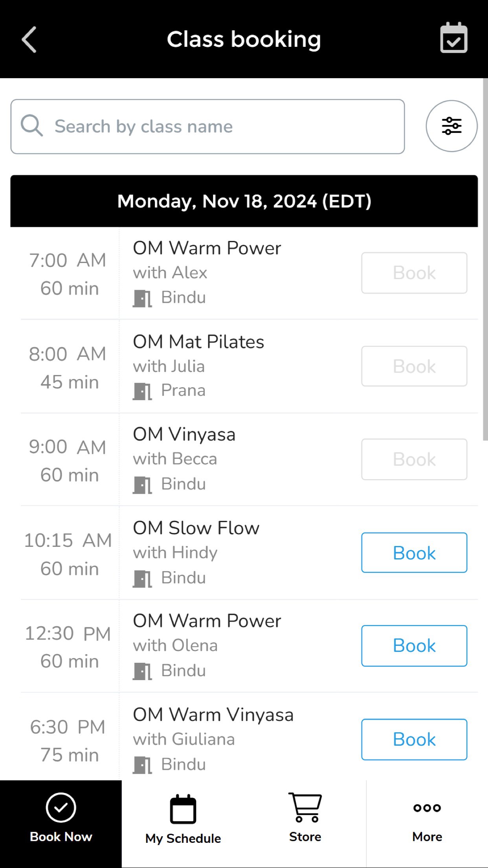Focus the Search by class name field
Viewport: 488px width, 868px height.
[x=228, y=127]
